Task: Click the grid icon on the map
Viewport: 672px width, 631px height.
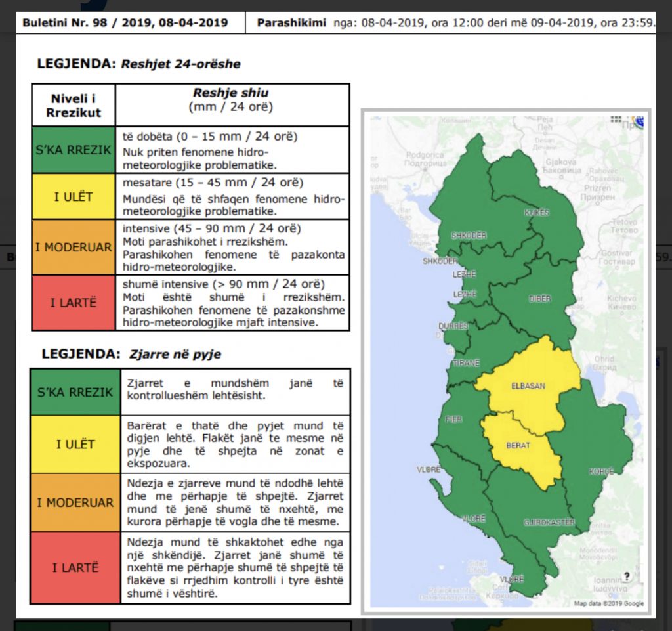Action: [616, 119]
